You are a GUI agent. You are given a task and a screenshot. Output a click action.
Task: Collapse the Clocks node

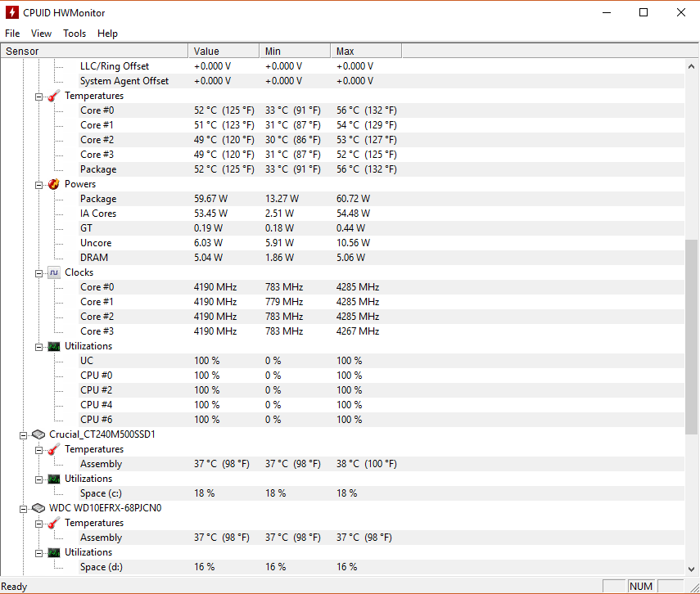pos(38,273)
